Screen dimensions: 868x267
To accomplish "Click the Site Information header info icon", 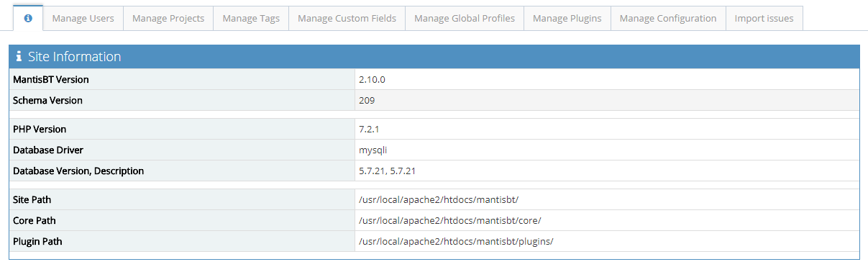I will pos(19,57).
